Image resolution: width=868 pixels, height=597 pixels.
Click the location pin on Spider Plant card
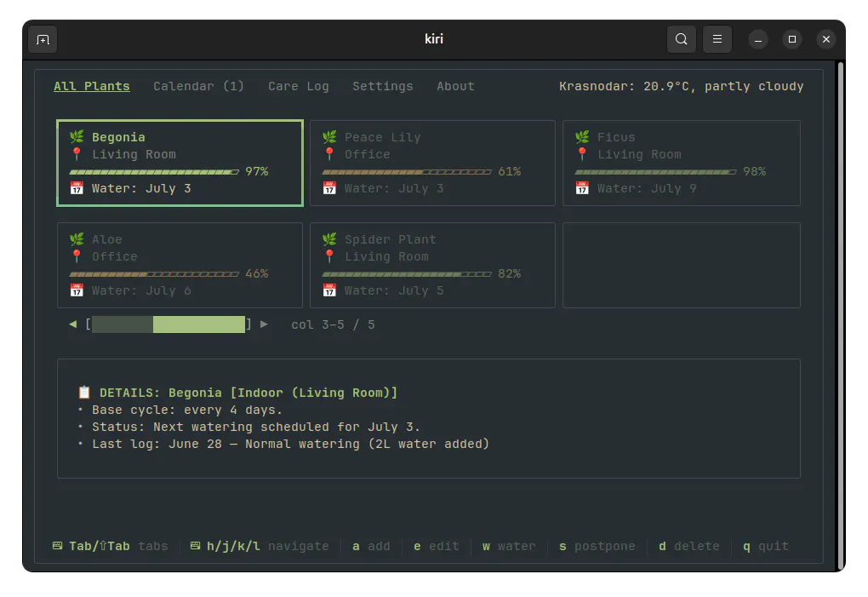tap(329, 256)
